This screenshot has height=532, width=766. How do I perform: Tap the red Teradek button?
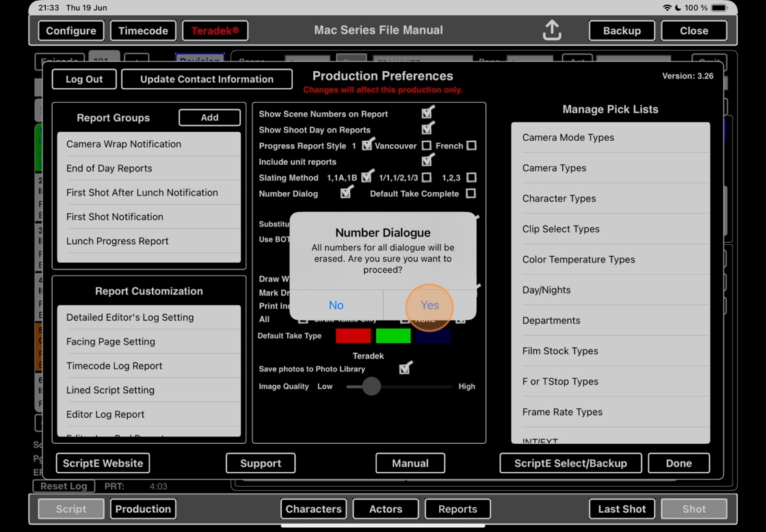(x=215, y=31)
